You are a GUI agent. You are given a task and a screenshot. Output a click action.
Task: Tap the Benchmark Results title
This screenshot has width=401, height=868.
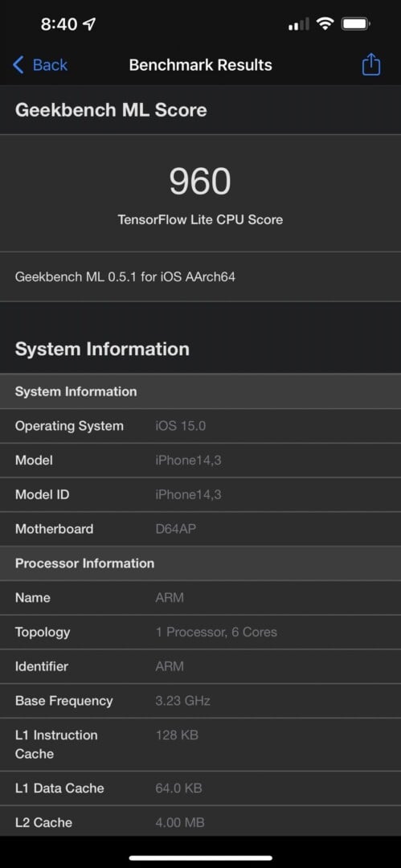201,65
